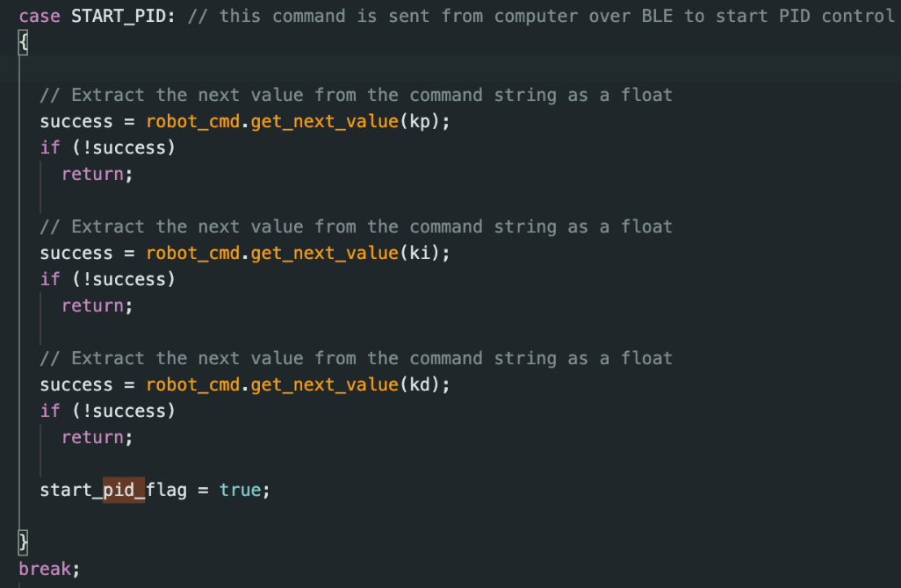901x588 pixels.
Task: Click the highlighted pid_ text in start_pid_flag
Action: coord(124,490)
